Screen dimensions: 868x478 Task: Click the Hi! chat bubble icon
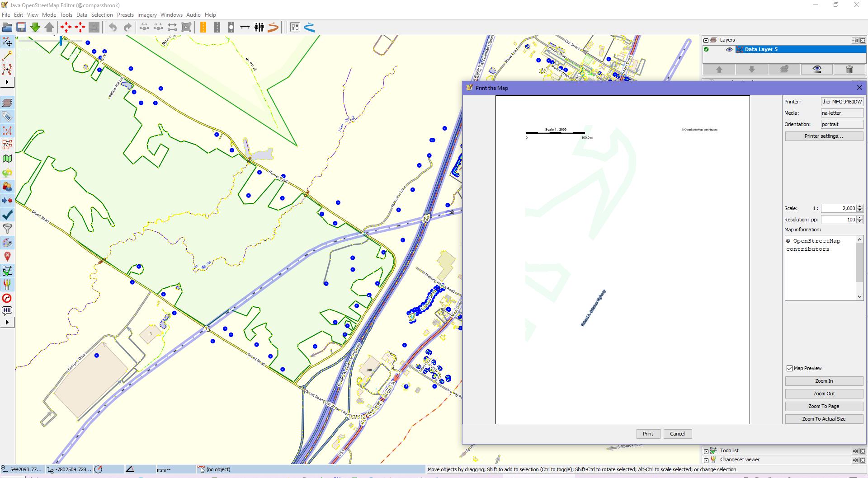tap(7, 310)
